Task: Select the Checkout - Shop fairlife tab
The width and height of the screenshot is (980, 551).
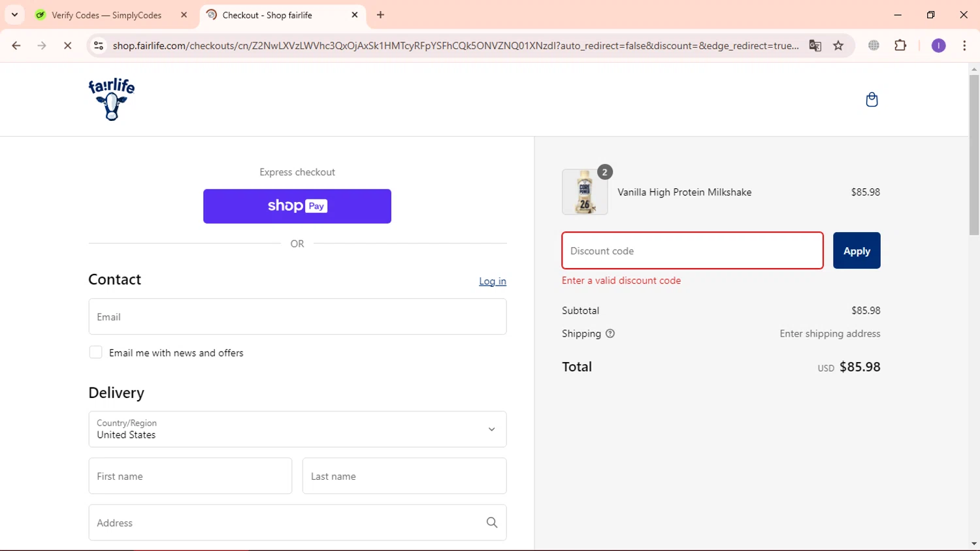Action: click(282, 15)
